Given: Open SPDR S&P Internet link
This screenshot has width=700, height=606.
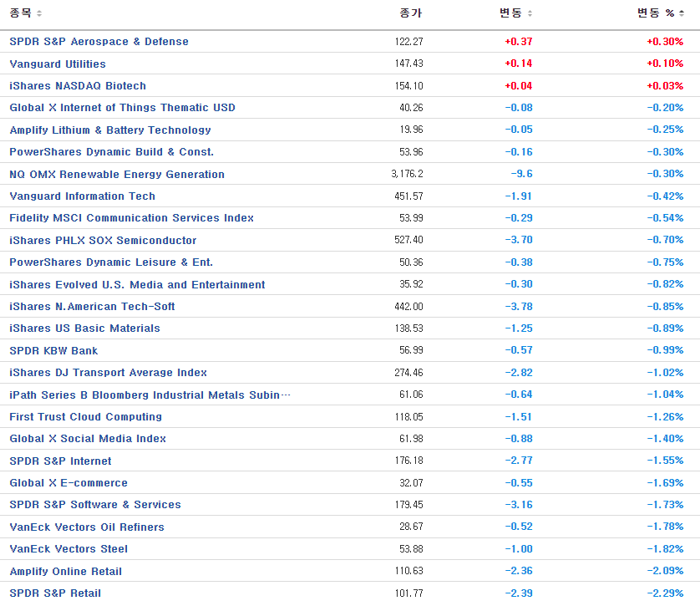Looking at the screenshot, I should pos(61,461).
